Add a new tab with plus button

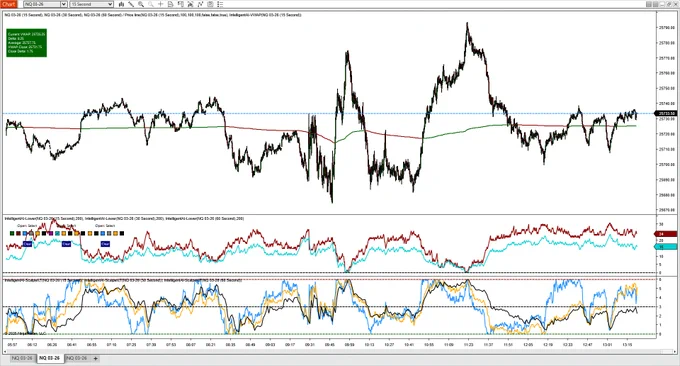[x=95, y=358]
